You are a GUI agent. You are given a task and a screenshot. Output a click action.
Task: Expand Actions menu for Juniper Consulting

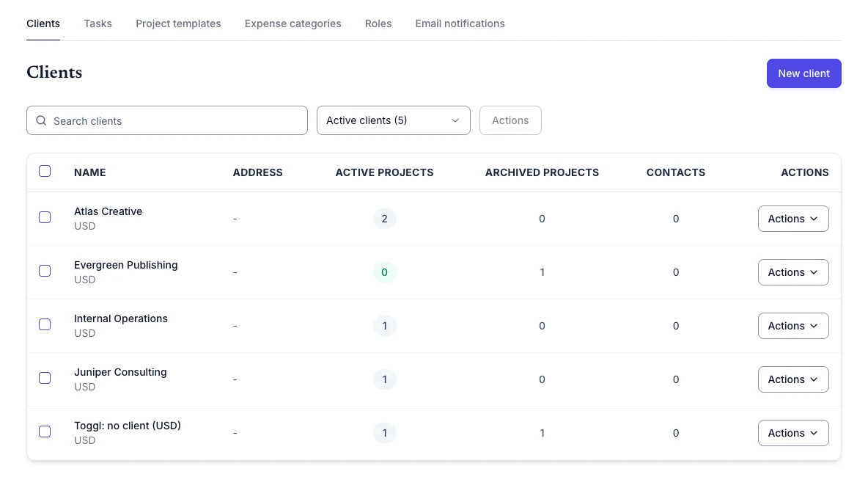pyautogui.click(x=793, y=379)
